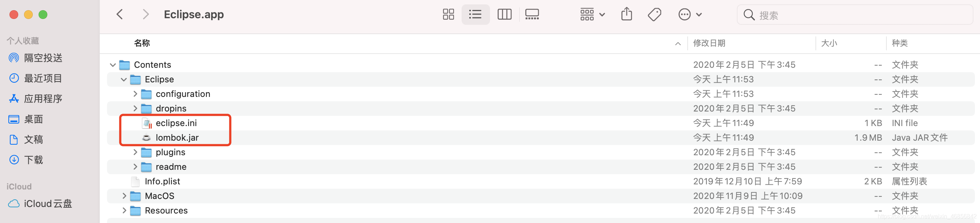
Task: Sort by 名称 column header
Action: [x=142, y=43]
